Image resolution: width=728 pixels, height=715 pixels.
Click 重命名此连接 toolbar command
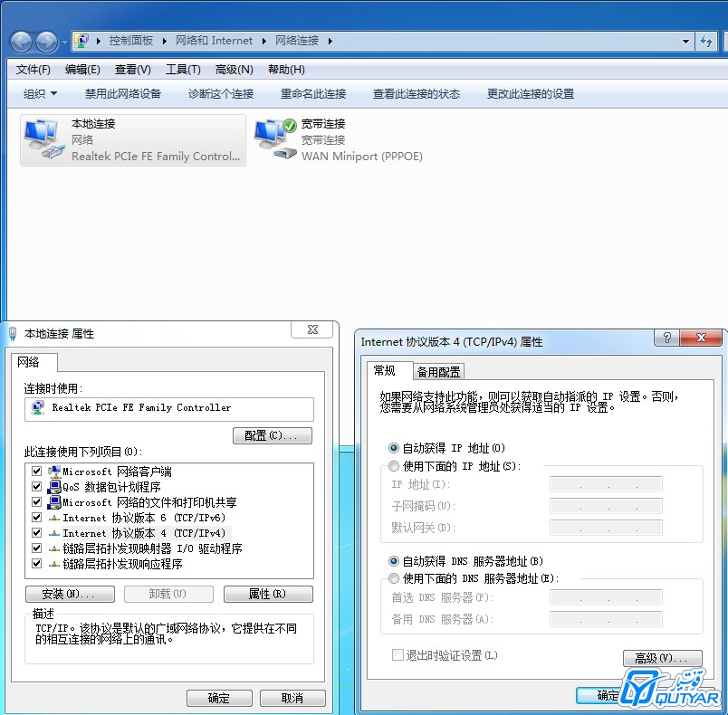click(x=313, y=94)
